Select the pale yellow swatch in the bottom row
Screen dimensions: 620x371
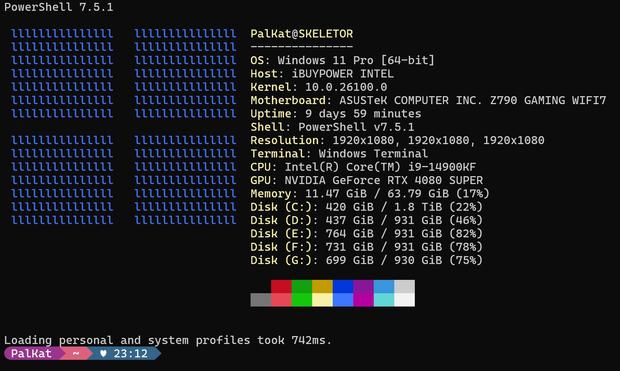click(323, 300)
